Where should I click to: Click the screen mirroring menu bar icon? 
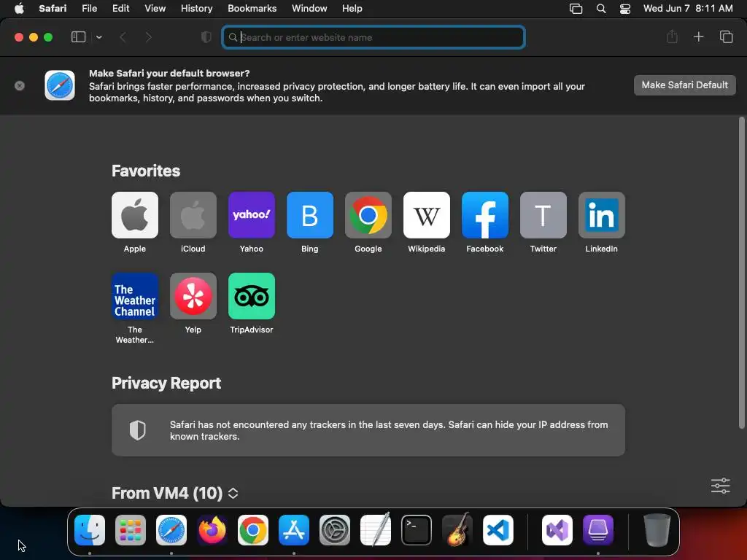(x=576, y=9)
